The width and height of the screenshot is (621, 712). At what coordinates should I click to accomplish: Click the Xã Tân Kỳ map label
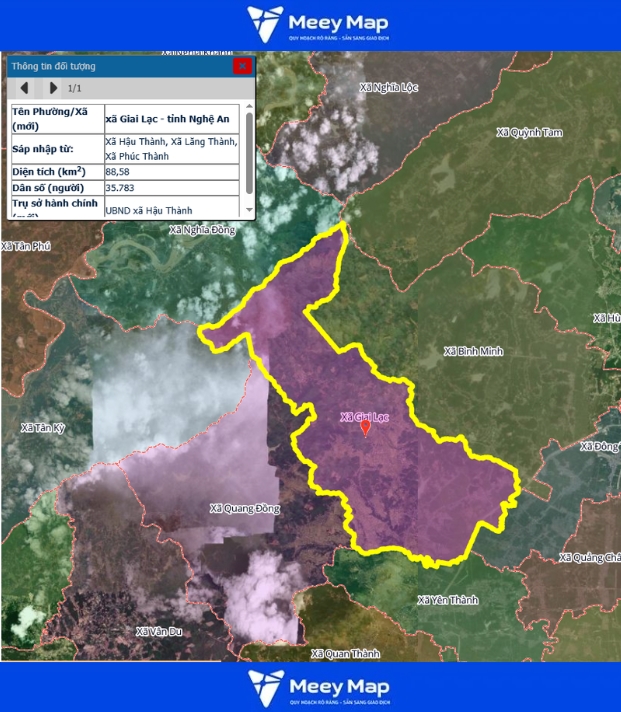[42, 427]
